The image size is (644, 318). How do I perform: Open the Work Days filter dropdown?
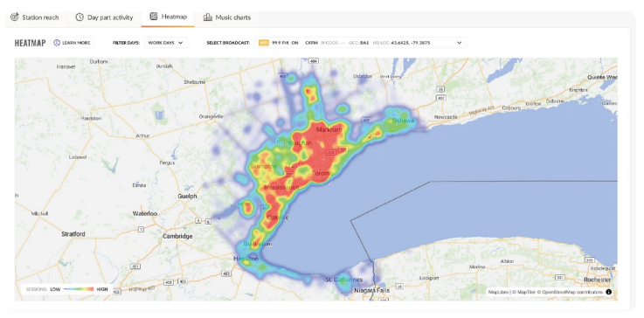pyautogui.click(x=166, y=43)
